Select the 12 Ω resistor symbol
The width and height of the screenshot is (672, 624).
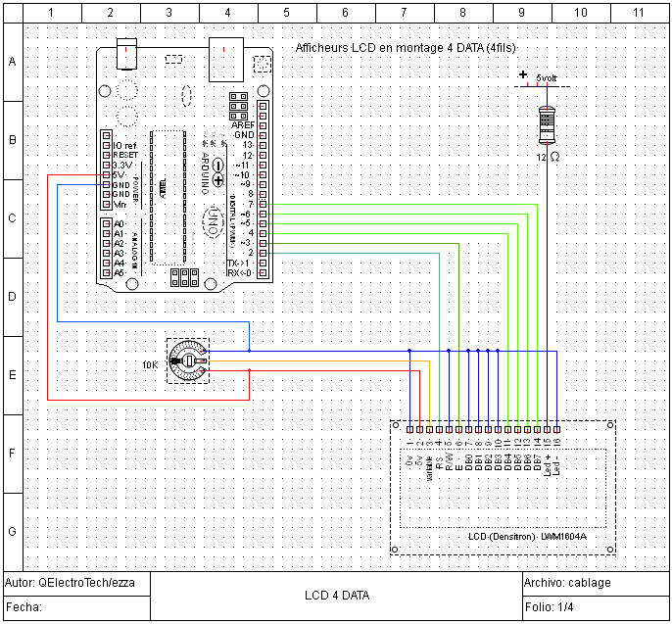[547, 125]
